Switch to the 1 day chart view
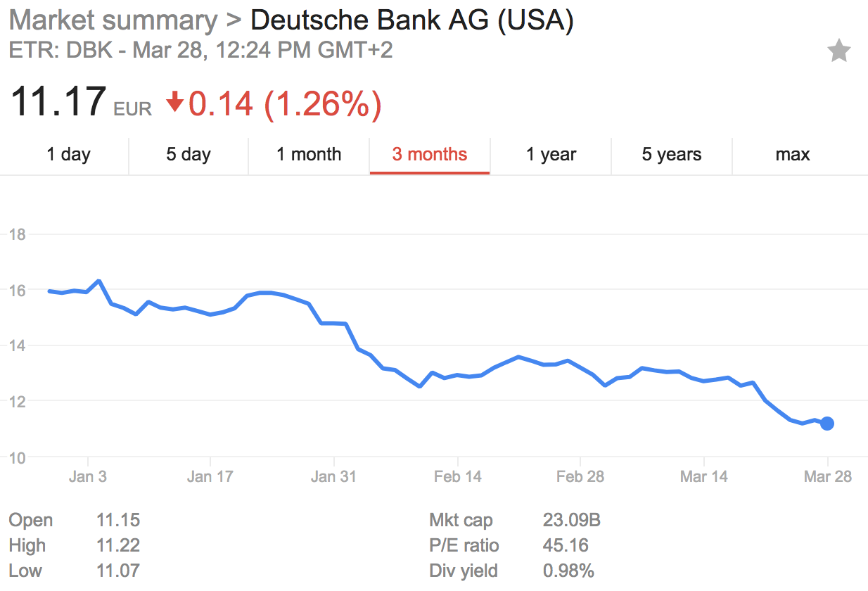The height and width of the screenshot is (591, 868). 68,155
